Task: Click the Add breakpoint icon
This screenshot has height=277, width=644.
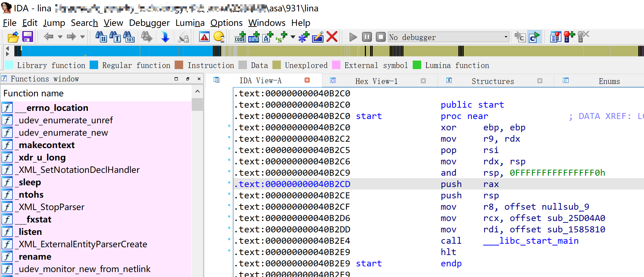Action: click(569, 37)
